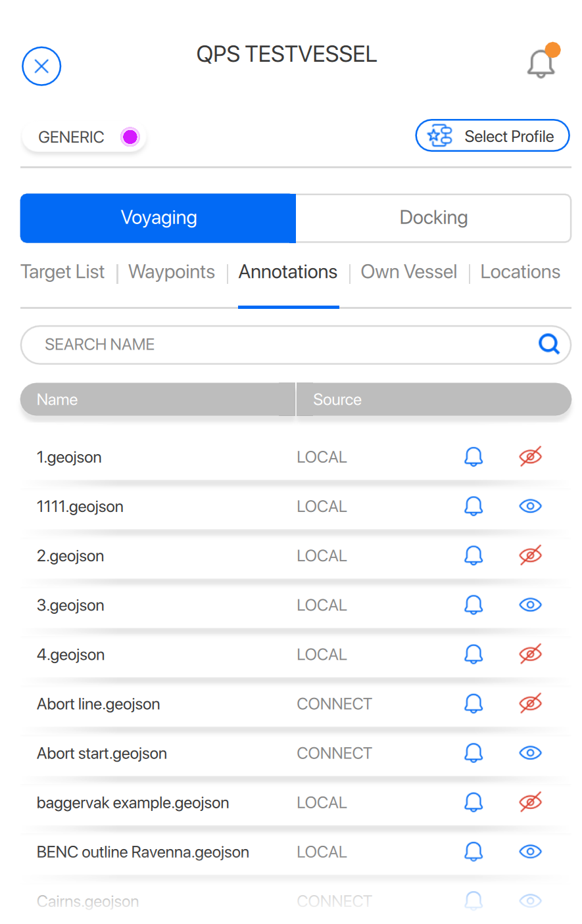Hide the Abort start.geojson annotation
This screenshot has height=924, width=582.
[530, 753]
